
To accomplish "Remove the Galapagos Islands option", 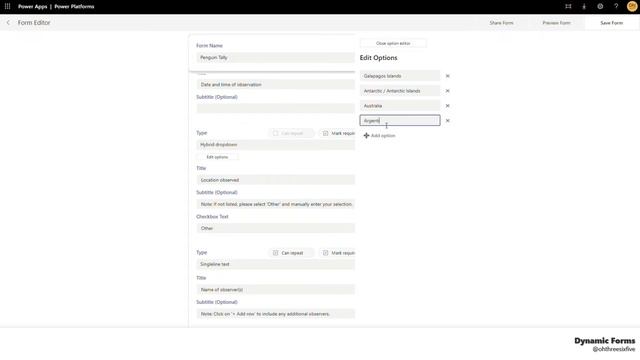I will 447,76.
